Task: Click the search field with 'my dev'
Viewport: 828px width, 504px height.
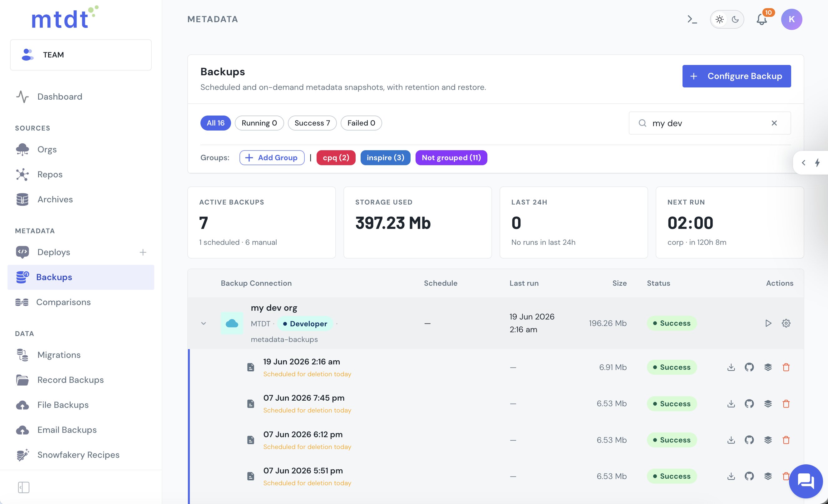Action: (709, 123)
